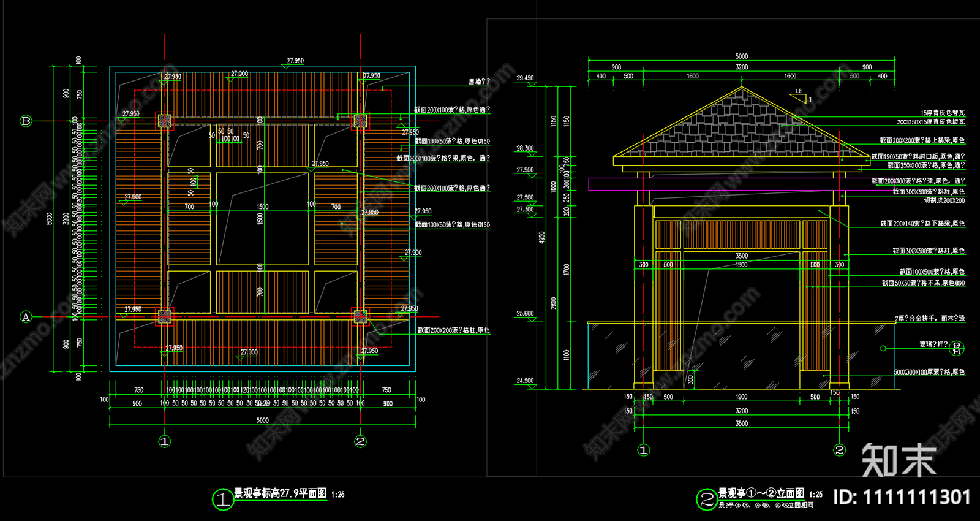Select grid axis bubble 1 below the plan
This screenshot has height=521, width=980.
tap(165, 441)
